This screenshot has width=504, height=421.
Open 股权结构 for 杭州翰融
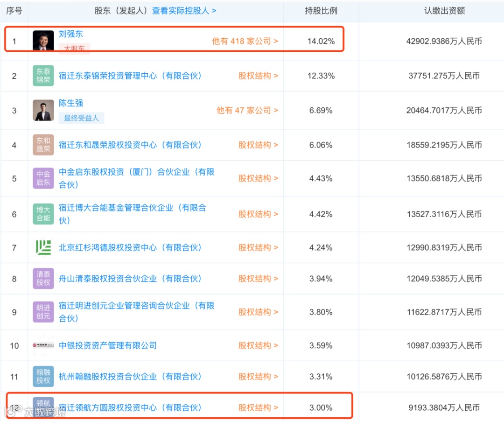(258, 377)
